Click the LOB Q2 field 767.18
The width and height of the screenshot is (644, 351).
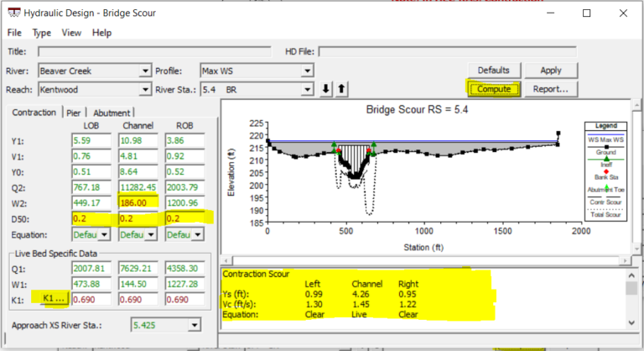pyautogui.click(x=91, y=187)
